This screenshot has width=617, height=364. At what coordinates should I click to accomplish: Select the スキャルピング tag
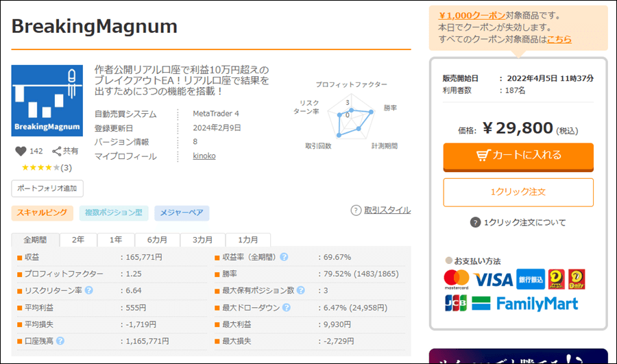(x=42, y=213)
